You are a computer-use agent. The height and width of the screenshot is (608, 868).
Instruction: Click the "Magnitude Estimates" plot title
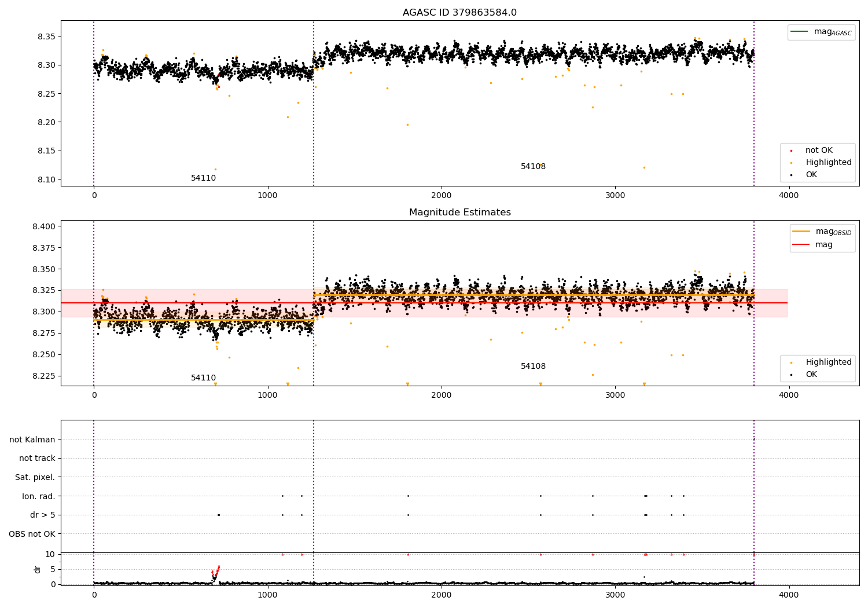[x=459, y=213]
